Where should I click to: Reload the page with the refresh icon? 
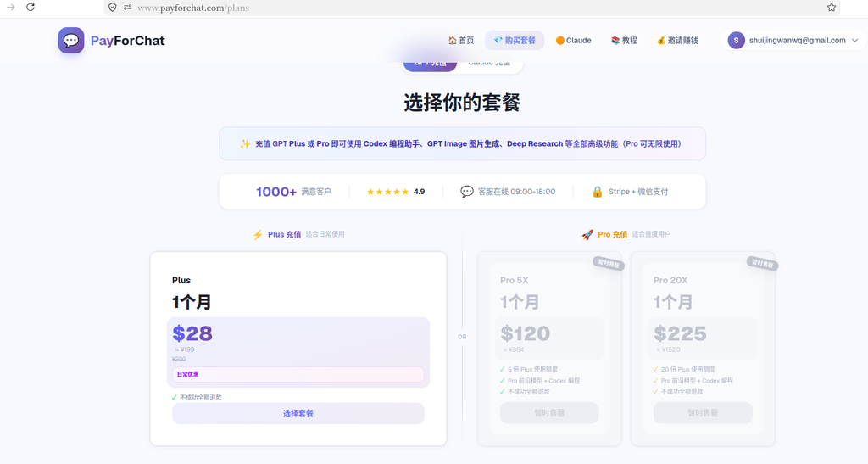point(31,7)
